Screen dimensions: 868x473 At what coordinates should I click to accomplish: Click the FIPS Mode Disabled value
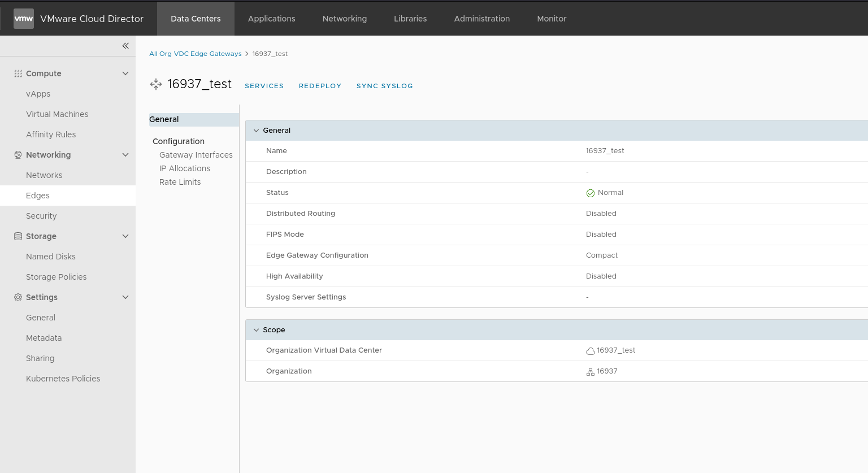(601, 235)
